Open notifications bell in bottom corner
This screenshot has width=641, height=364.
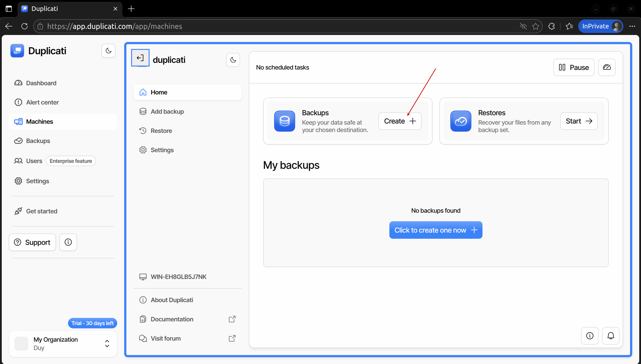[610, 336]
